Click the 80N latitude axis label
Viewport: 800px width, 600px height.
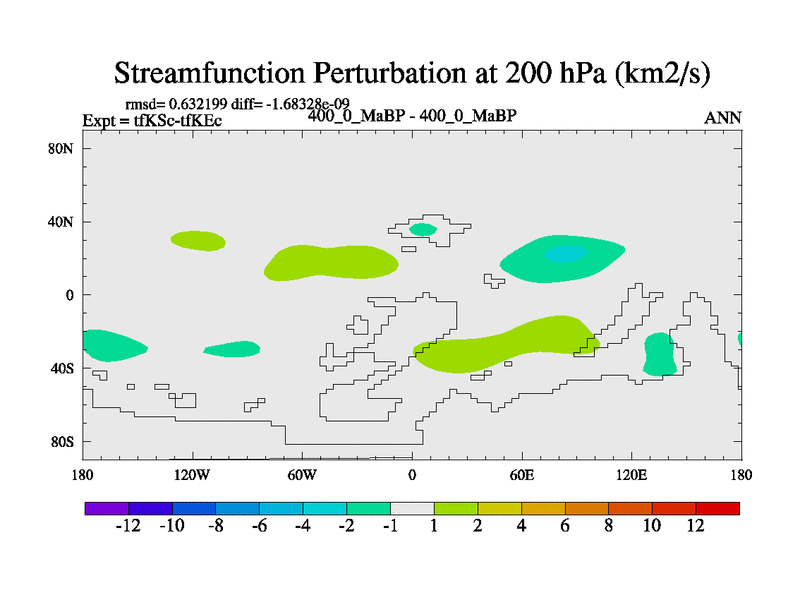point(63,148)
